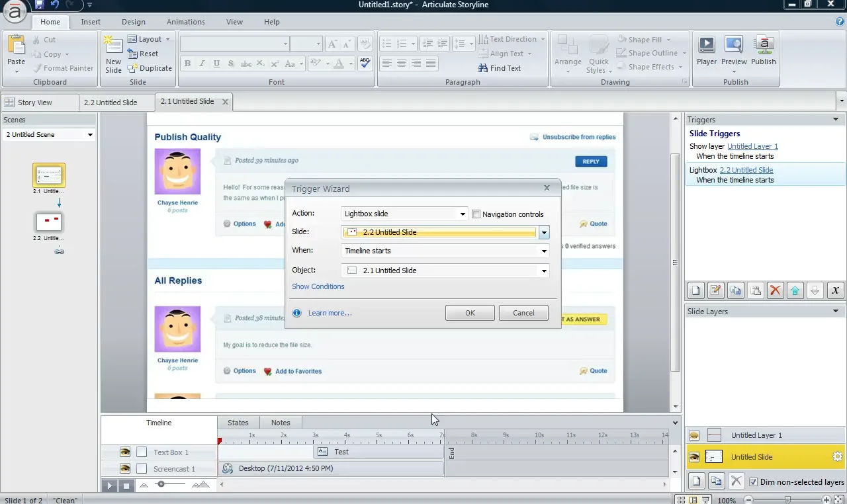Viewport: 847px width, 504px height.
Task: Open Untitled Slide layer properties gear
Action: pos(837,457)
